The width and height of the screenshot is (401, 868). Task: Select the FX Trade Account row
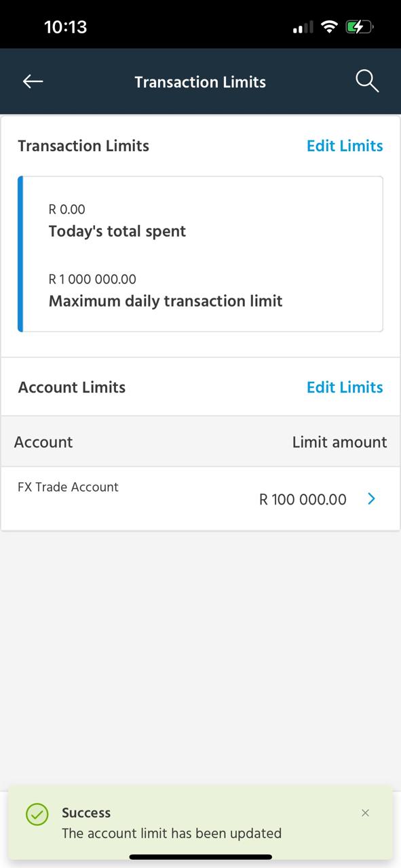(x=200, y=498)
